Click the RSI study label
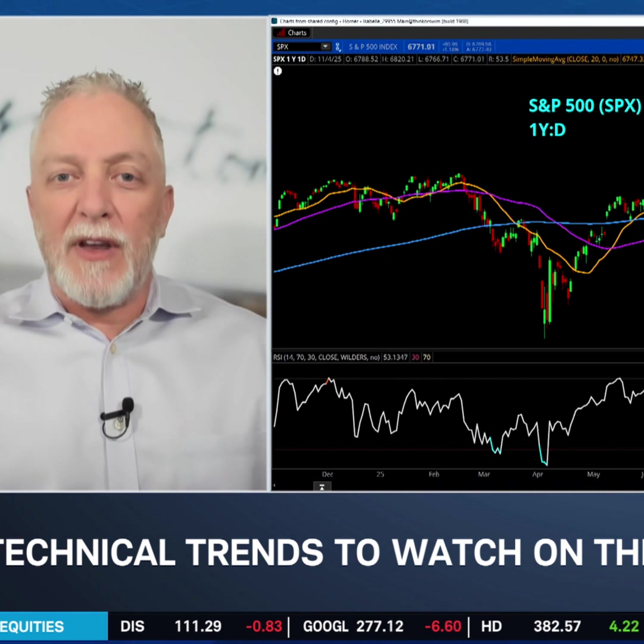Image resolution: width=644 pixels, height=644 pixels. pos(326,357)
